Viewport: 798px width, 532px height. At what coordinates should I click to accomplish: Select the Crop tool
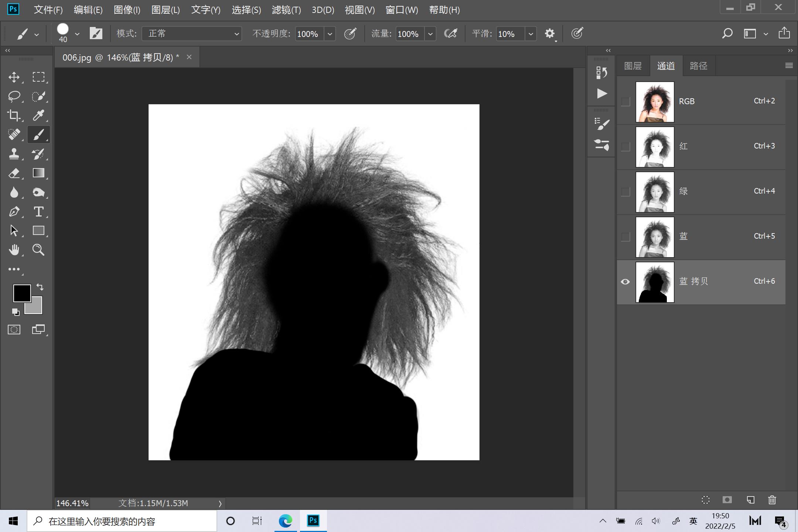click(14, 115)
